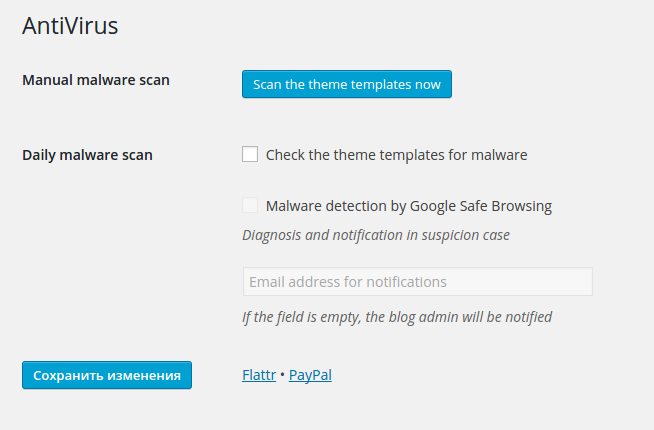Click the AntiVirus page heading
654x430 pixels.
coord(70,26)
